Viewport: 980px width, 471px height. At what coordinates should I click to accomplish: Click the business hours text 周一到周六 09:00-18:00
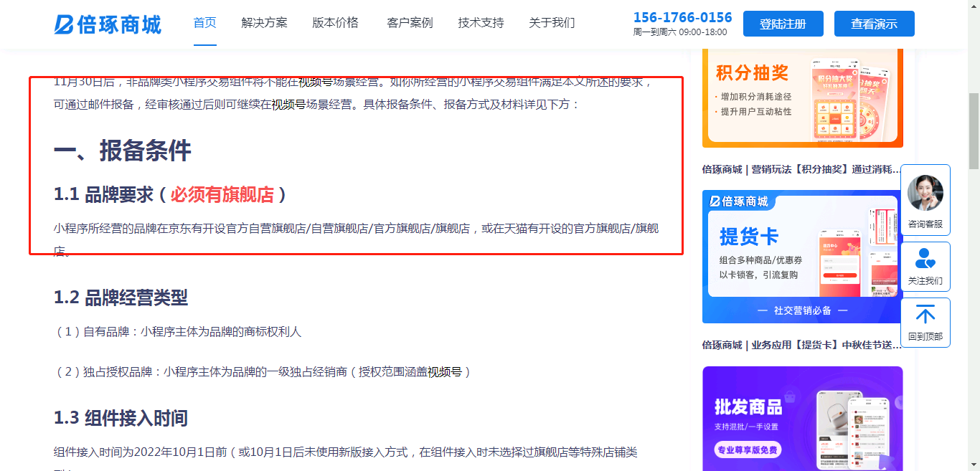point(680,32)
